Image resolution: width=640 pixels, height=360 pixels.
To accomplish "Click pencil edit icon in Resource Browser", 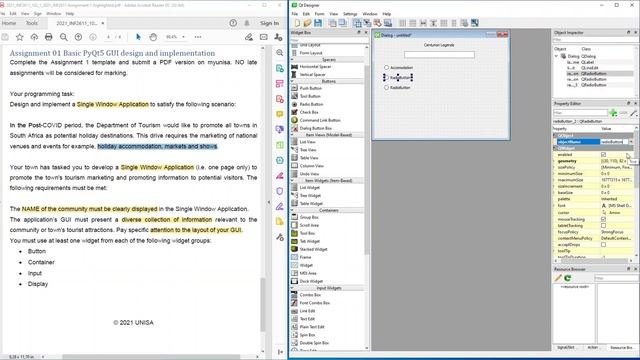I will tap(558, 278).
